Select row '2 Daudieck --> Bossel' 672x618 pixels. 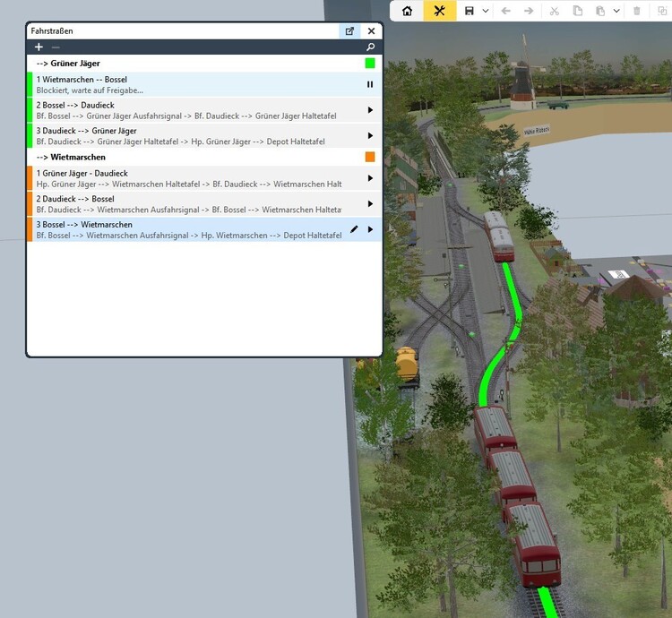(x=203, y=204)
